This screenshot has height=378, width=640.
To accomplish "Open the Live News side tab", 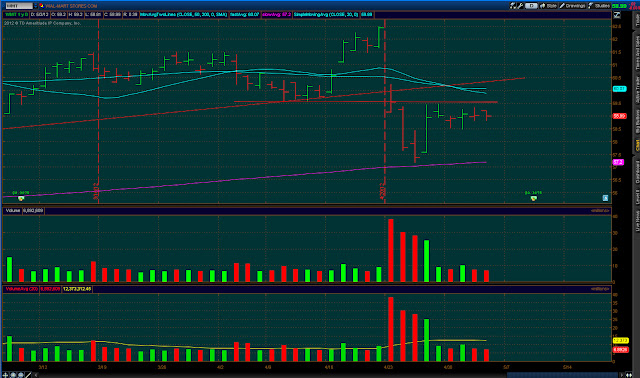I will click(x=637, y=221).
